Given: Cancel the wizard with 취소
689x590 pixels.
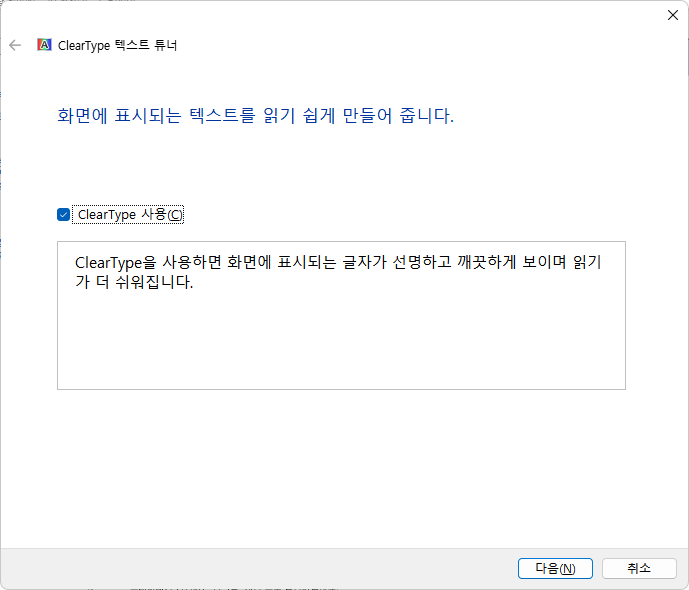Looking at the screenshot, I should 639,568.
